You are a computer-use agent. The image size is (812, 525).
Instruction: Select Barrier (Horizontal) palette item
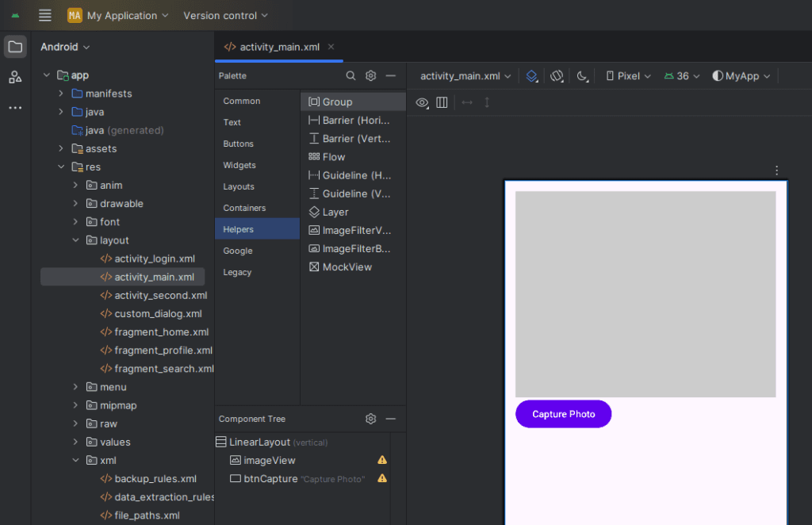353,120
